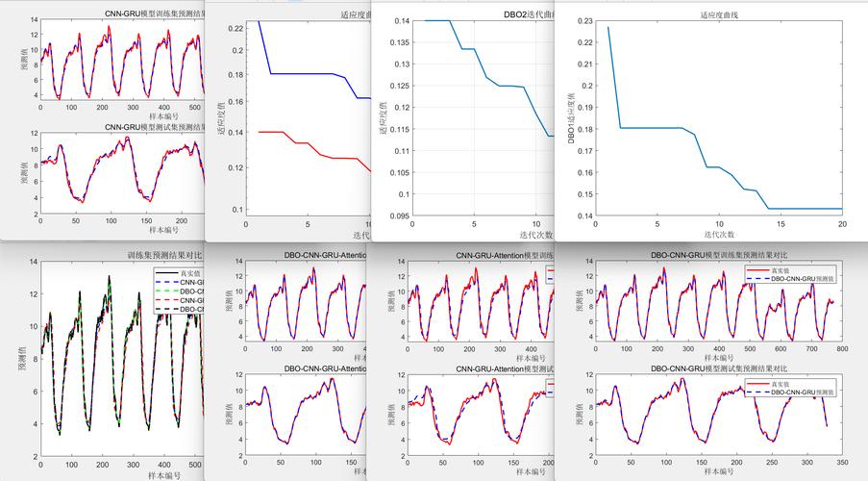Select the CNN-GRU模型训练集预测结果 plot title

coord(155,13)
